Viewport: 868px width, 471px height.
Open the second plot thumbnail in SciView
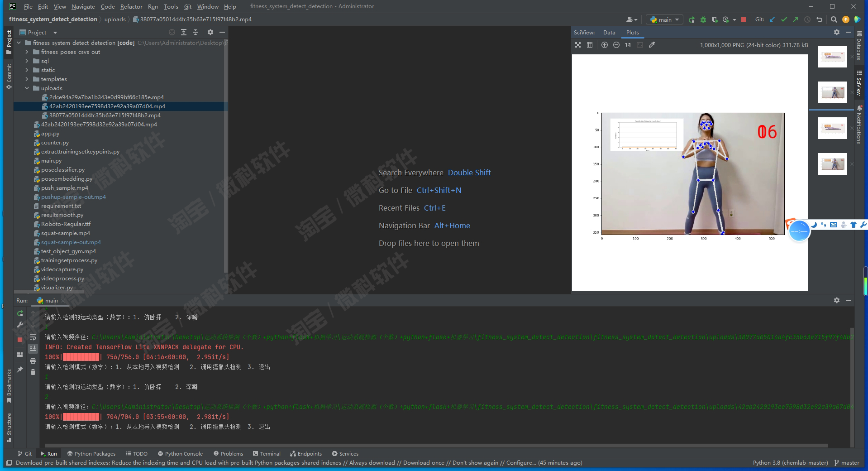(832, 92)
